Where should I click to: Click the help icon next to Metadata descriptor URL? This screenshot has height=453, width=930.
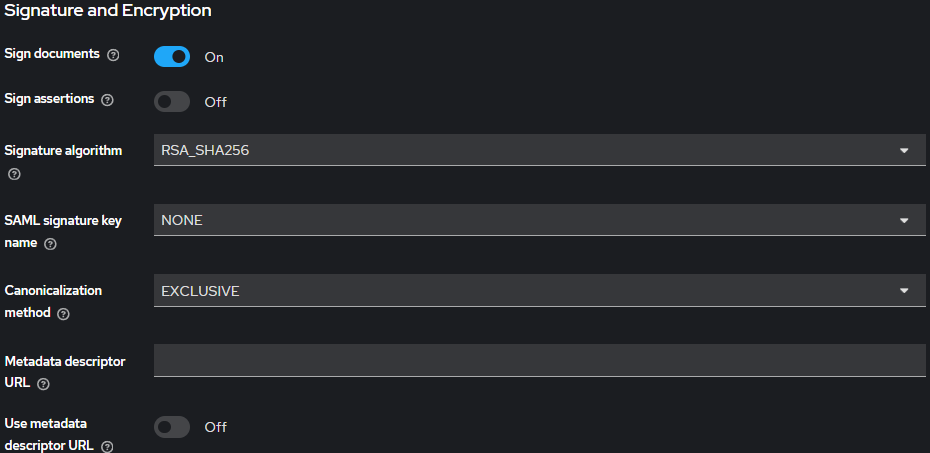[43, 383]
